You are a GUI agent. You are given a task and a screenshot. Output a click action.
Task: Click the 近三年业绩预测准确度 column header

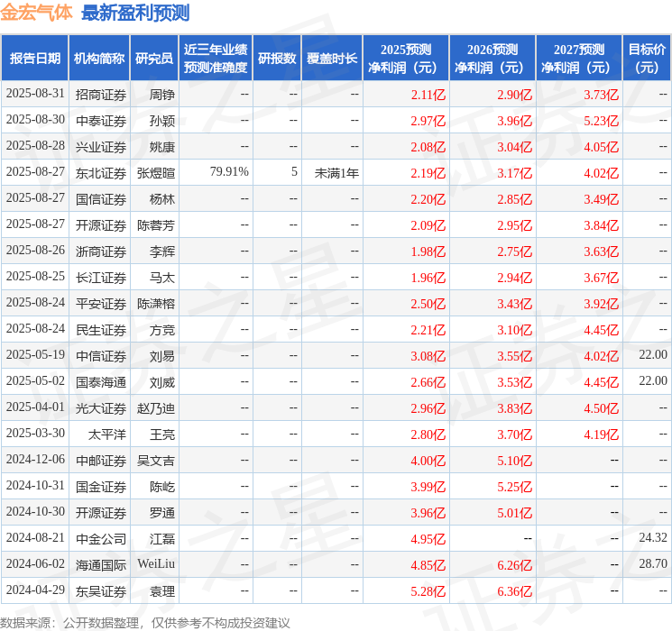(216, 59)
